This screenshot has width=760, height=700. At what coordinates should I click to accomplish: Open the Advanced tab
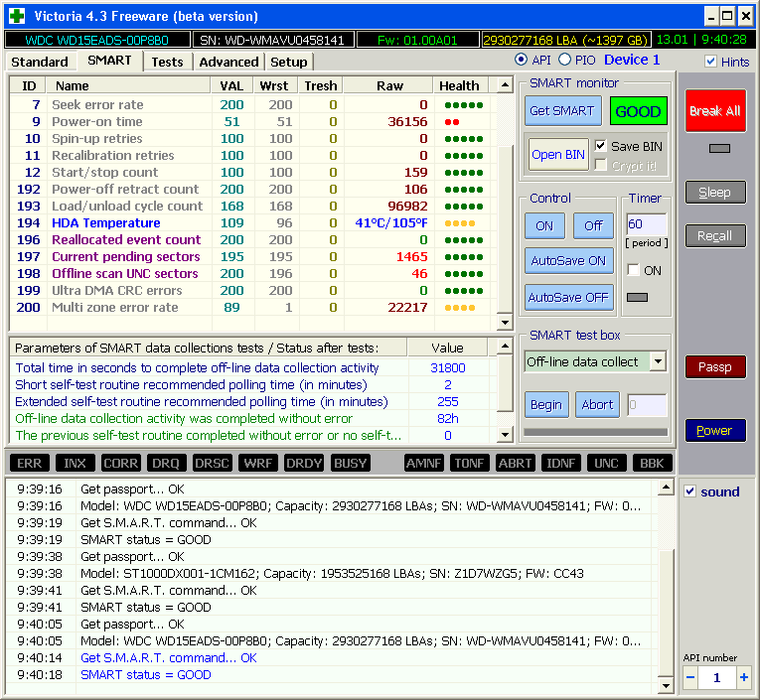(228, 62)
